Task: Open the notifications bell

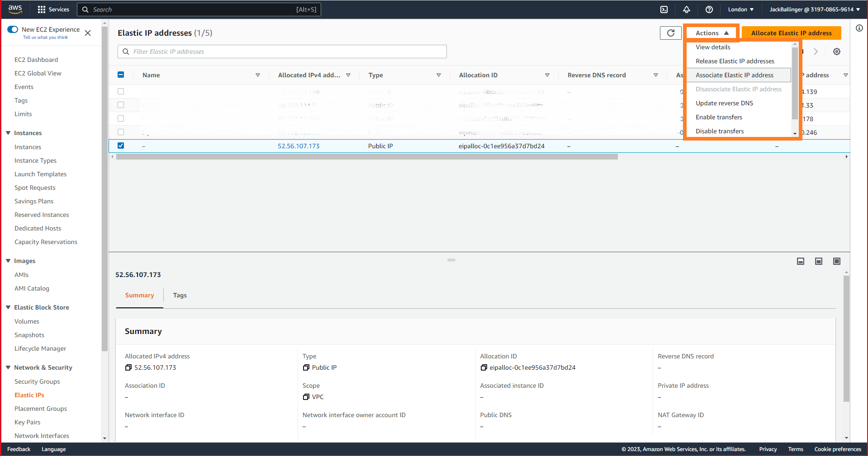Action: 687,9
